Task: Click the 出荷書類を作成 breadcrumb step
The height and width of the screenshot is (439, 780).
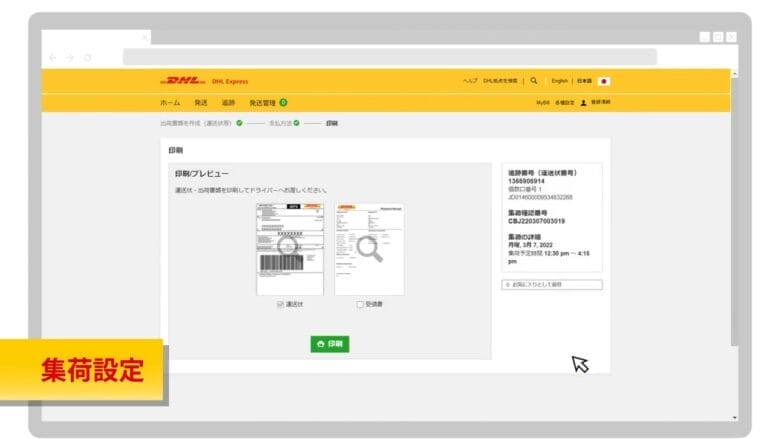Action: (196, 123)
